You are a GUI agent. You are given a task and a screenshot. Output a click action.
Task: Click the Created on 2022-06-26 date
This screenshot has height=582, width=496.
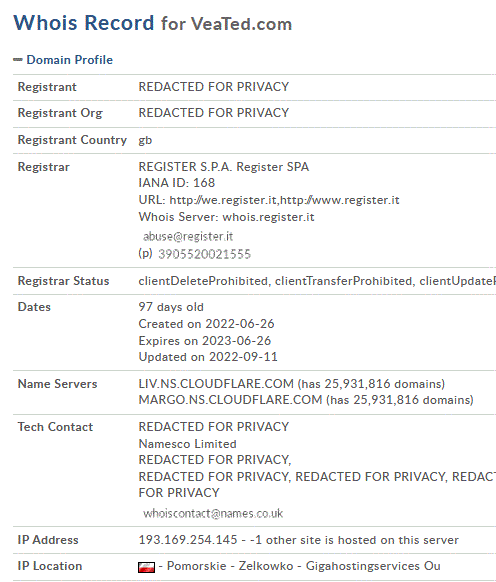point(206,324)
